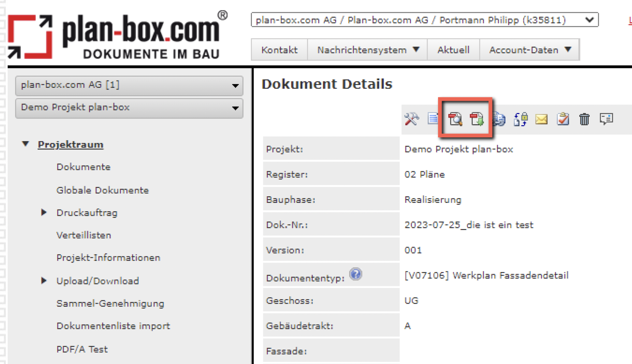Click the 'Dokumententyp:' label

(305, 278)
